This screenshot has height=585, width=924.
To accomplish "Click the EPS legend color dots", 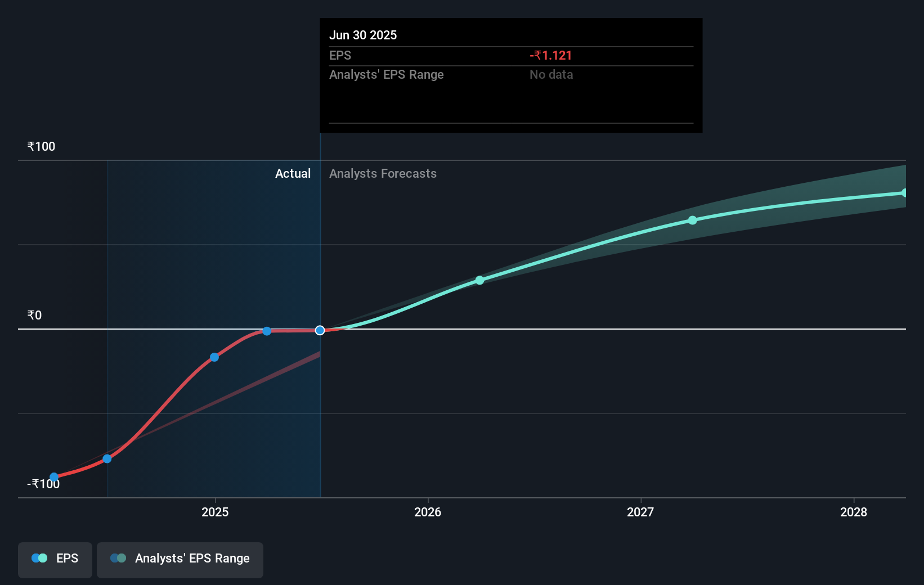I will pos(39,558).
